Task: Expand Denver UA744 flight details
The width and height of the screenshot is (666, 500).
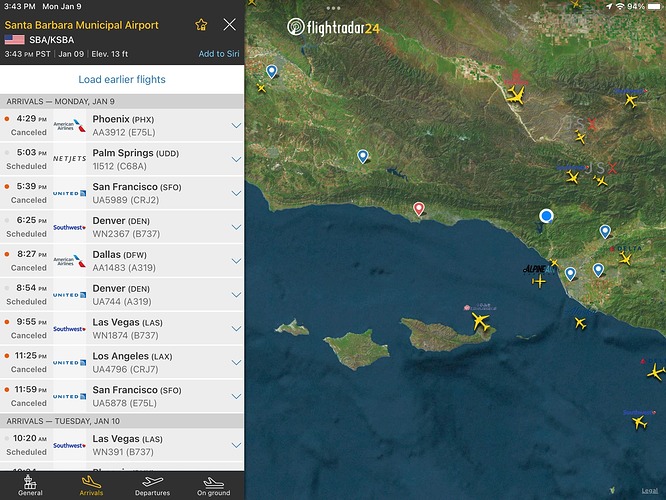Action: [x=236, y=295]
